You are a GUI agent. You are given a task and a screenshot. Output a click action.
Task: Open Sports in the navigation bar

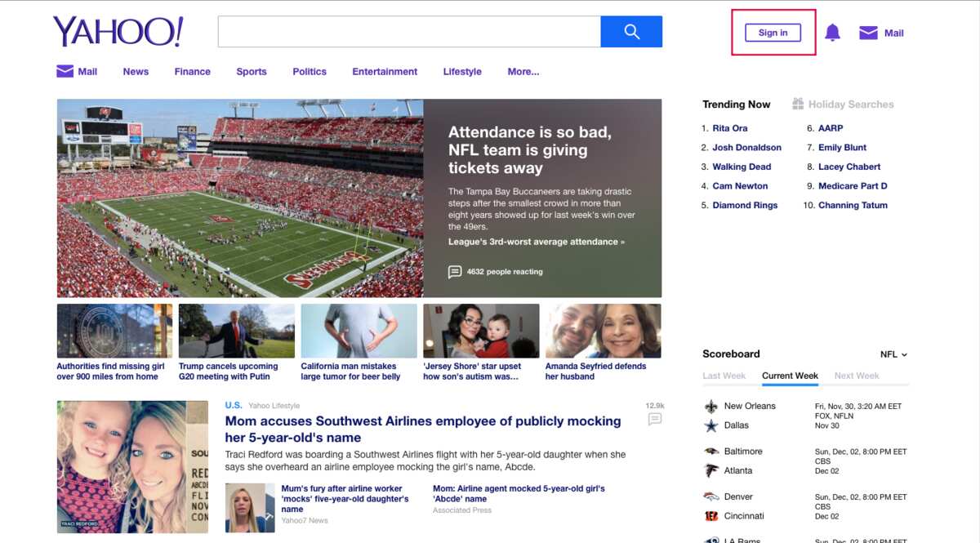click(252, 72)
